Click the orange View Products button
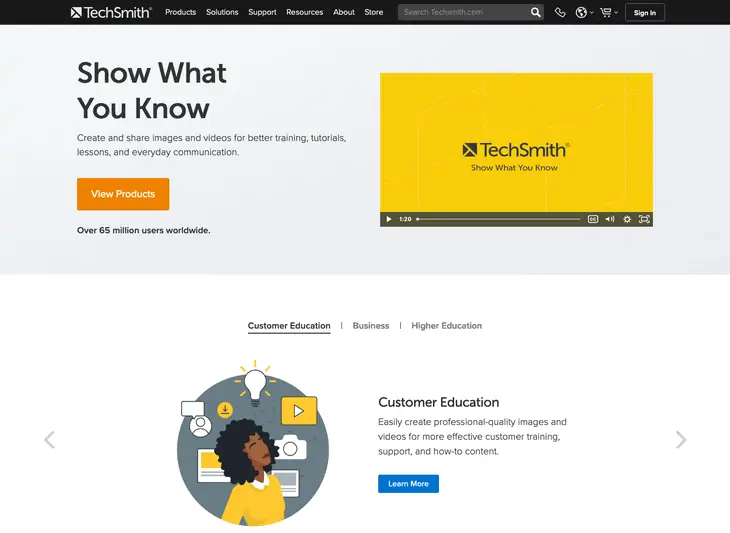This screenshot has height=533, width=730. [123, 194]
